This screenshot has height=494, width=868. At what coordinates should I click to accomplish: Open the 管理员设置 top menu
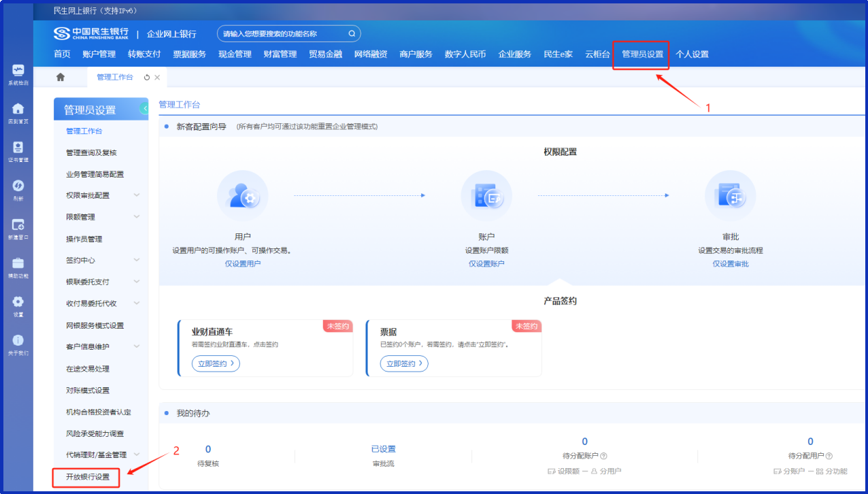click(x=641, y=54)
